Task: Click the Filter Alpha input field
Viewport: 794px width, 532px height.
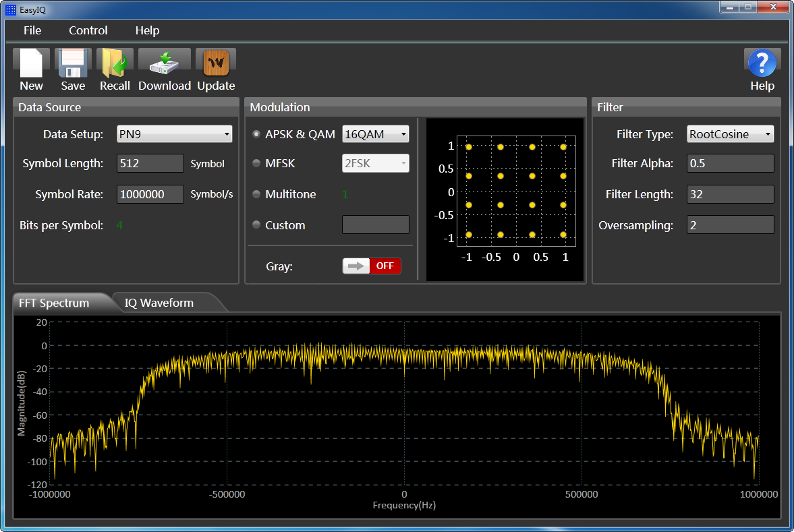Action: click(x=730, y=163)
